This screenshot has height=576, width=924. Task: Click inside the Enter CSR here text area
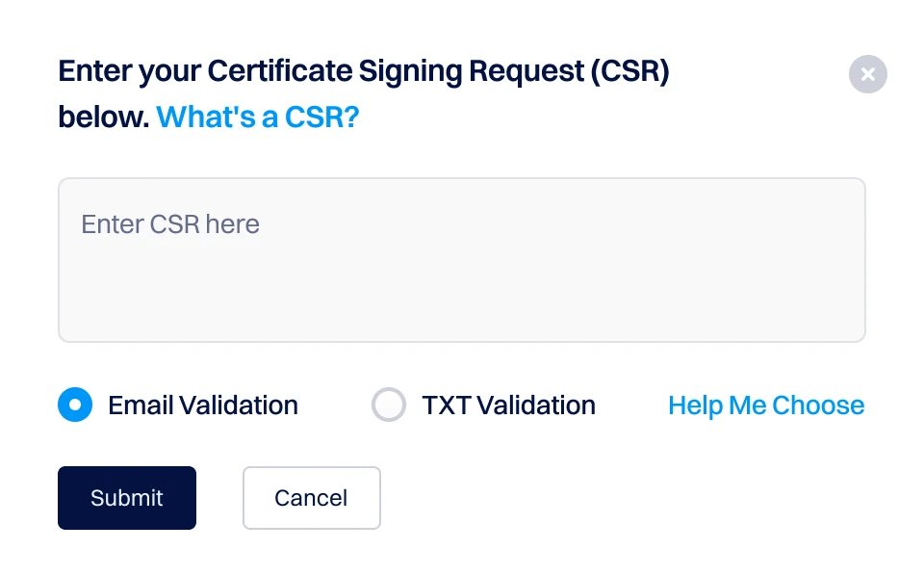tap(462, 258)
